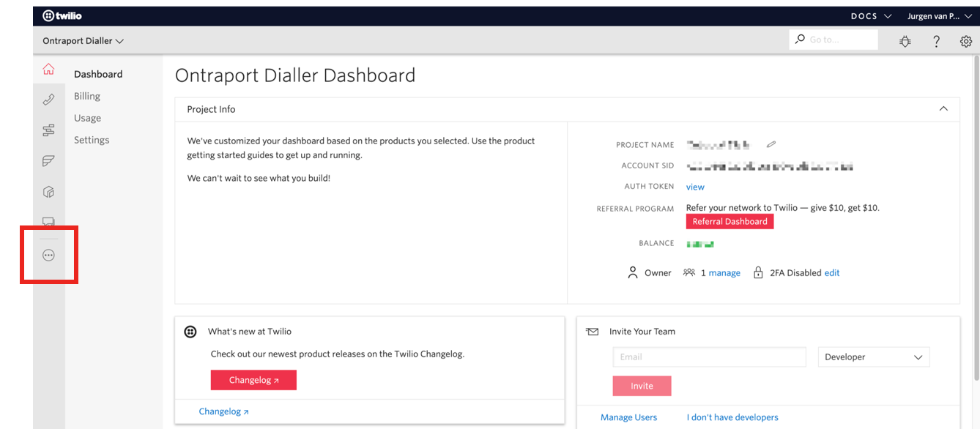Image resolution: width=980 pixels, height=429 pixels.
Task: Click the Invite button
Action: [642, 386]
